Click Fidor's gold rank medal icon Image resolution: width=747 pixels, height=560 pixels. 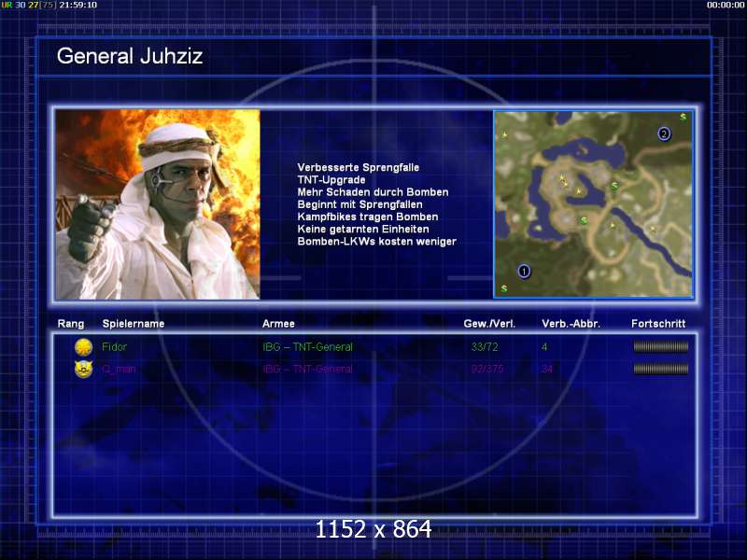tap(83, 347)
